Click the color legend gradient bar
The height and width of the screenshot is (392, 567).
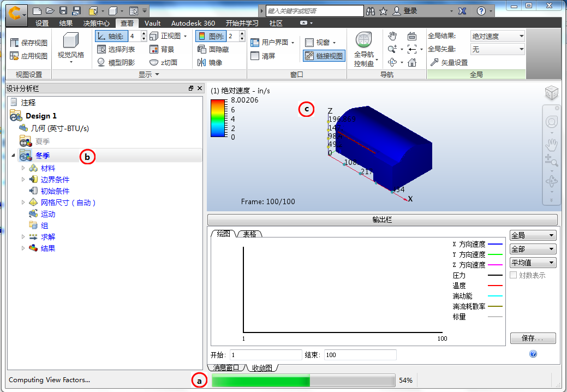[x=218, y=118]
